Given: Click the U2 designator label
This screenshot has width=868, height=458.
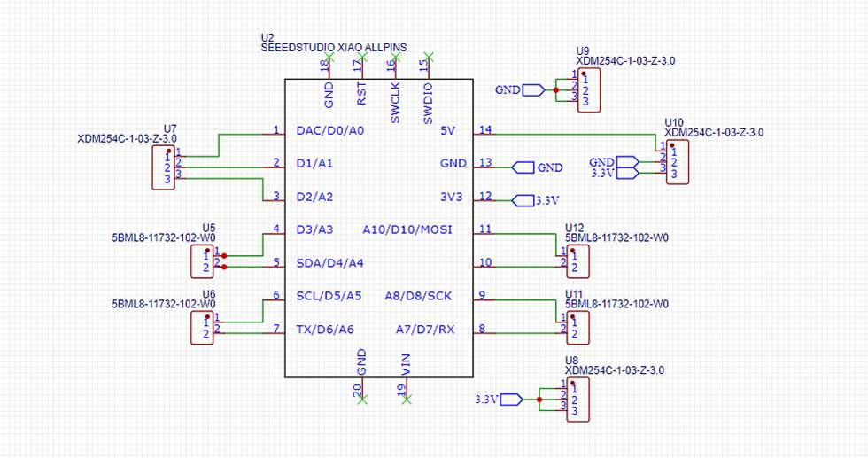Looking at the screenshot, I should click(267, 38).
